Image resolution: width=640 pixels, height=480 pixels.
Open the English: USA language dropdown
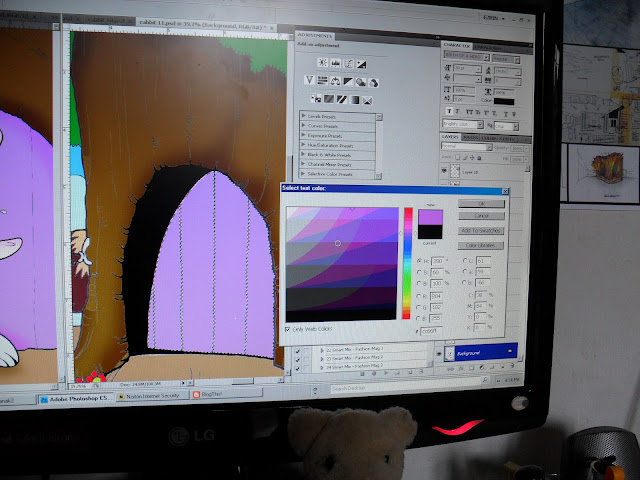click(463, 124)
